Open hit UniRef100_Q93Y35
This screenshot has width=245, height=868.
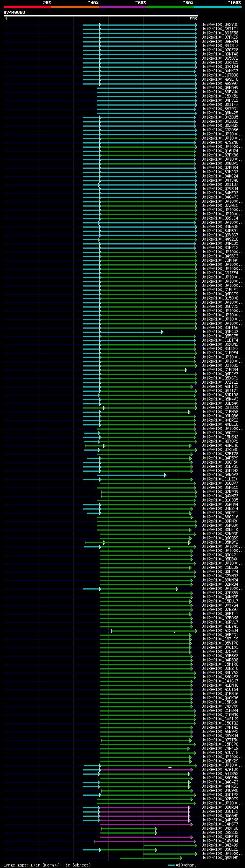click(220, 24)
